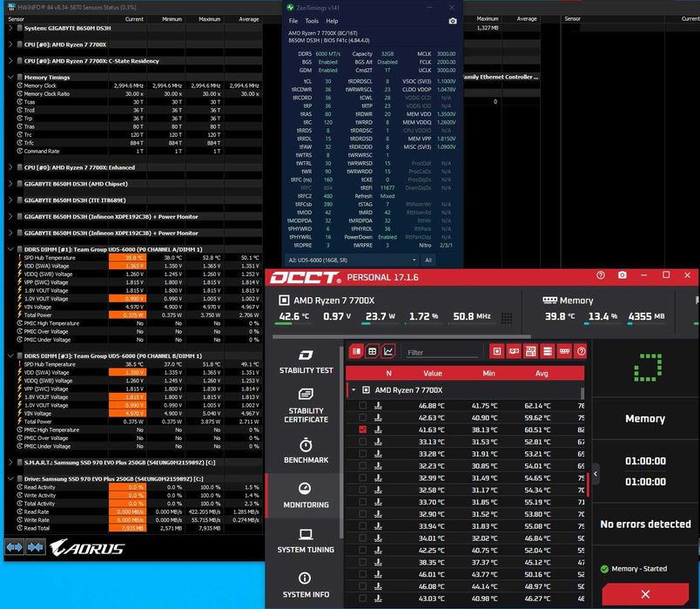Open the Tools menu in ZenTimings
The image size is (700, 609).
tap(312, 21)
